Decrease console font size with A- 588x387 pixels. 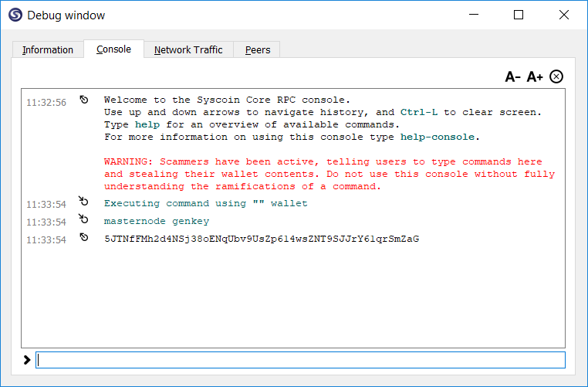(x=512, y=76)
